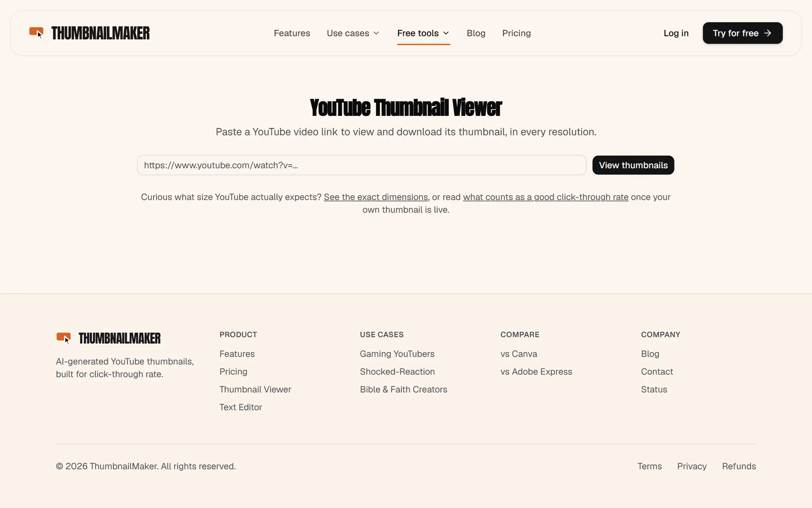Screen dimensions: 812x508
Task: Click the ThumbnailMaker wordmark in header
Action: click(x=100, y=33)
